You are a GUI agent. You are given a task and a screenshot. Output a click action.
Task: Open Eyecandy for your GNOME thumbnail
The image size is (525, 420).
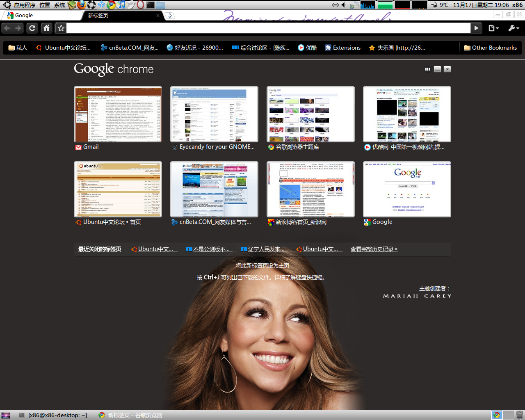pyautogui.click(x=214, y=114)
